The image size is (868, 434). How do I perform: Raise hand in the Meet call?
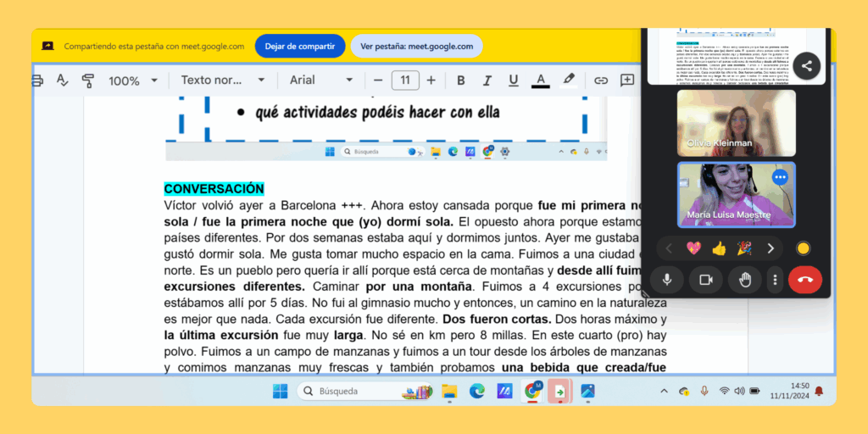point(745,280)
